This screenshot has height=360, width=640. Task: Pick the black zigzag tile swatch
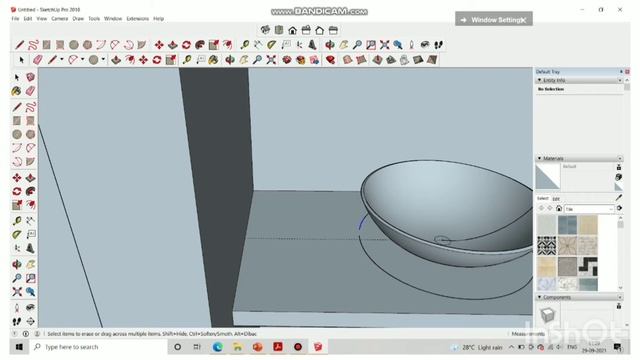pyautogui.click(x=588, y=266)
